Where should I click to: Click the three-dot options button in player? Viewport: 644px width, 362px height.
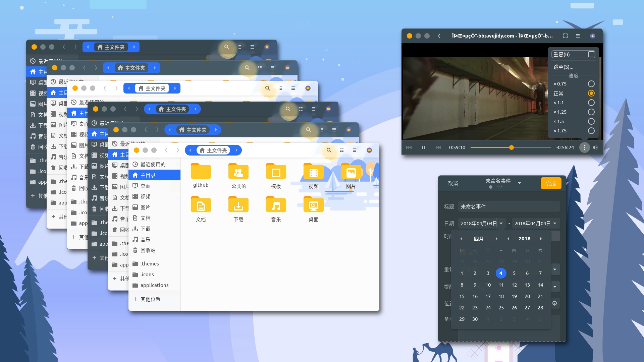click(x=585, y=147)
